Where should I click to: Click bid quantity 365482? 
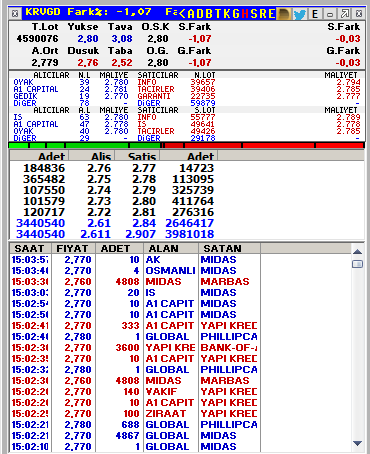pyautogui.click(x=44, y=179)
